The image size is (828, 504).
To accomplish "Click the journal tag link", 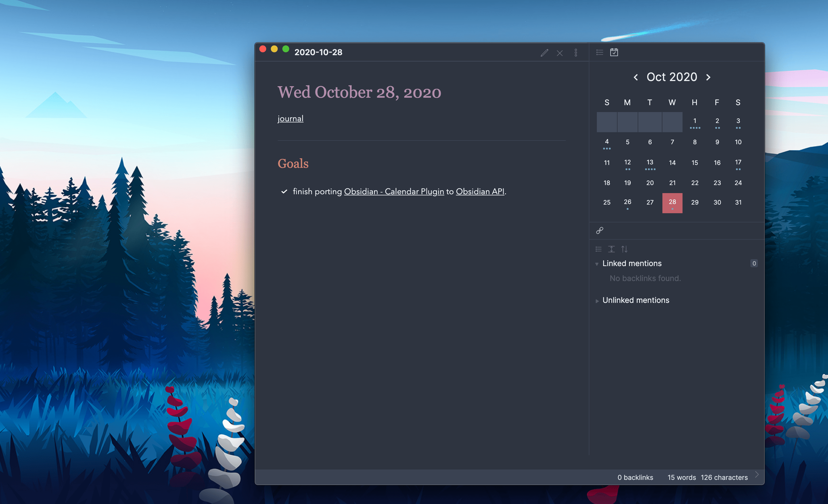I will (x=290, y=118).
